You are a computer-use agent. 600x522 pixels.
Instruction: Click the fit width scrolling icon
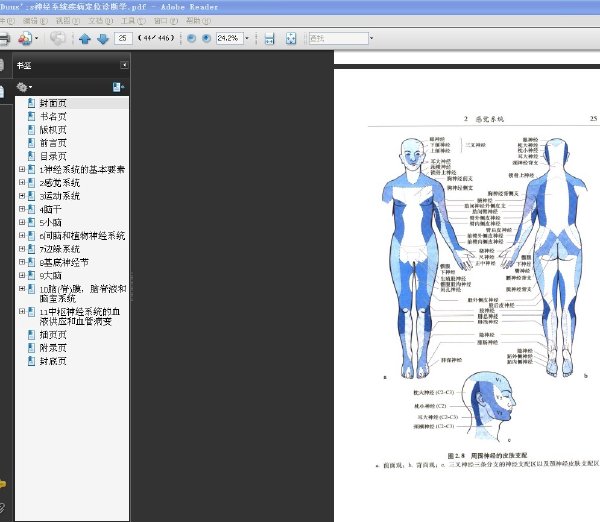[x=270, y=39]
